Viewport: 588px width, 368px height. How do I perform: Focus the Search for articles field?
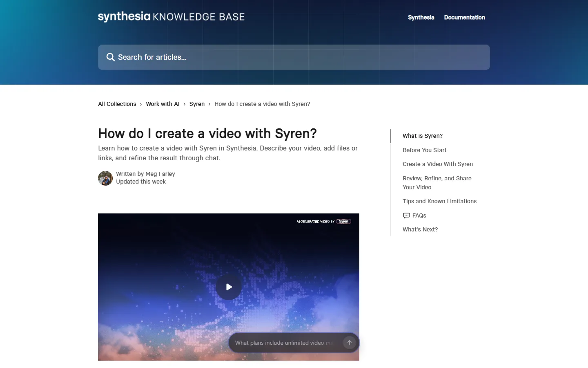pyautogui.click(x=294, y=57)
